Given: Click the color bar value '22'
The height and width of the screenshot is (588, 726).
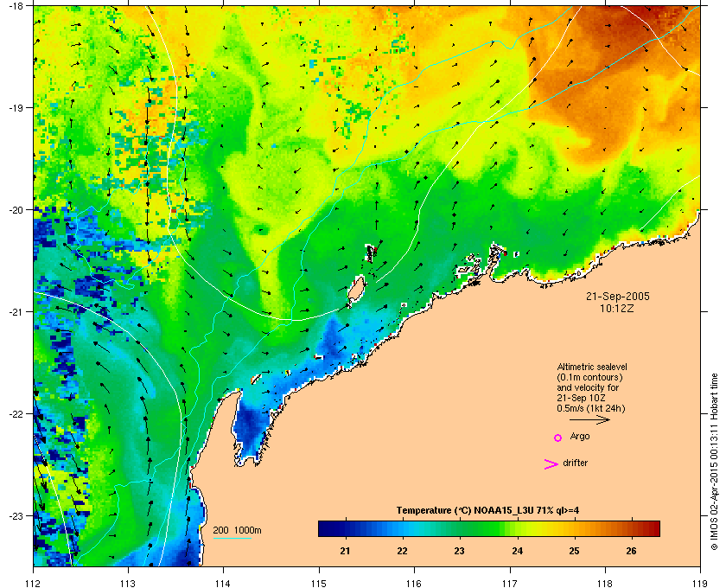Looking at the screenshot, I should (x=403, y=551).
